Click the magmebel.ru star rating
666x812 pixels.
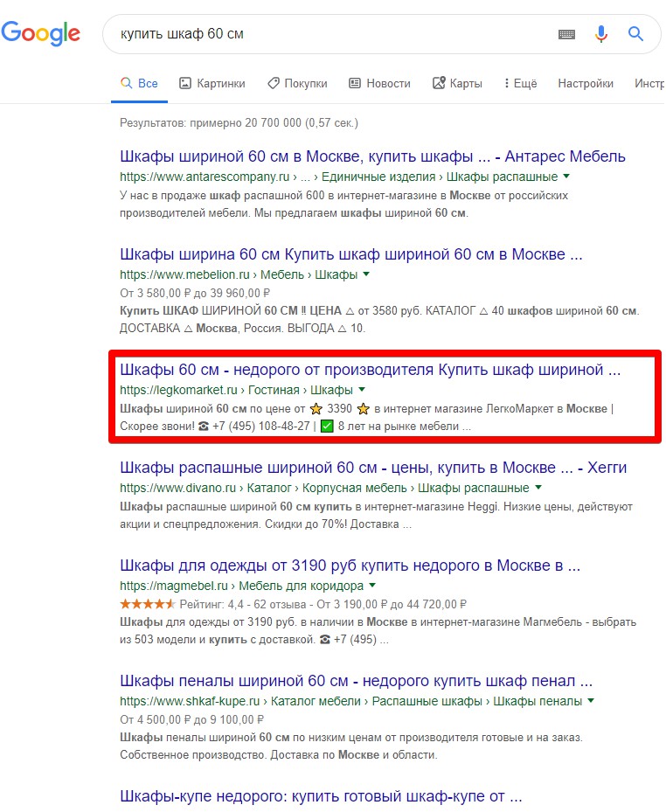click(x=148, y=604)
